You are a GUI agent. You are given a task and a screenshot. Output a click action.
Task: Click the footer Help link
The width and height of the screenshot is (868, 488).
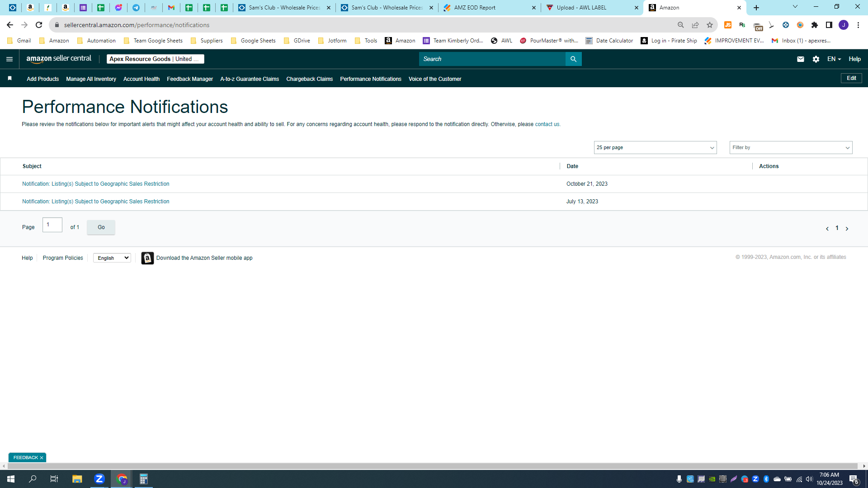point(27,258)
